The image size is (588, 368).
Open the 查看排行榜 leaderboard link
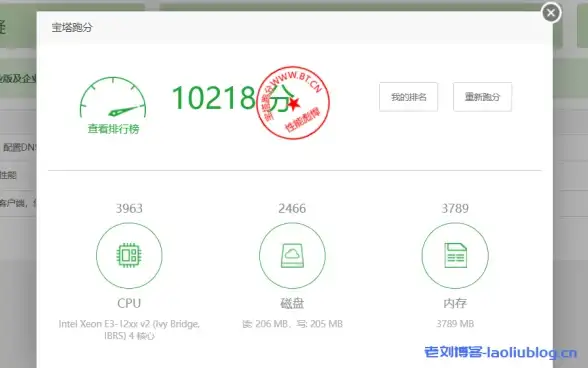[x=113, y=129]
